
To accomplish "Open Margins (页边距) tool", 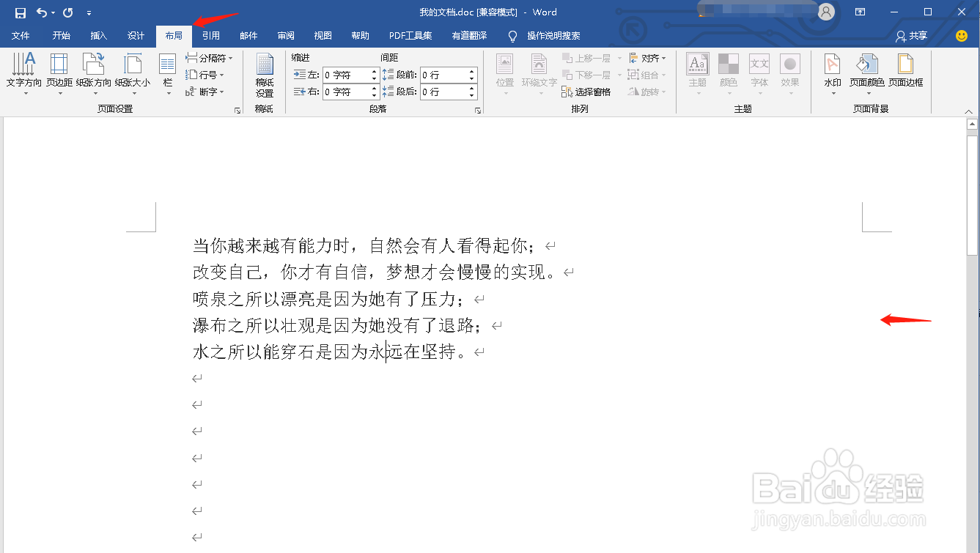I will (59, 74).
